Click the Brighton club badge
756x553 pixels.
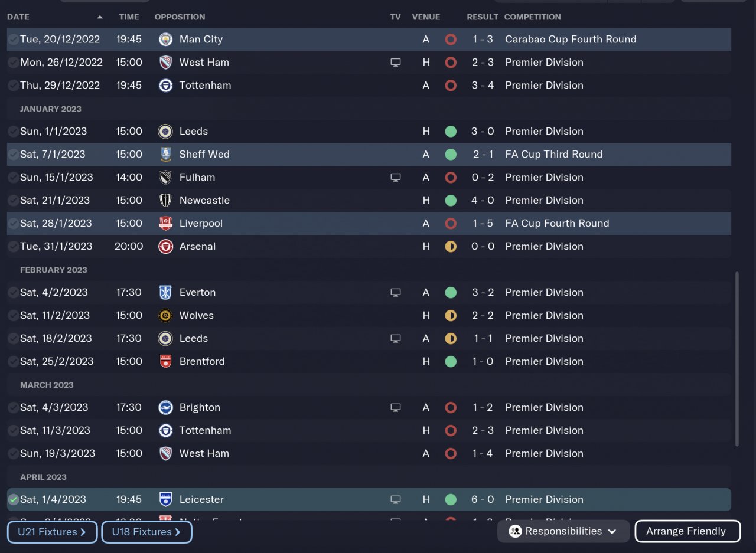(x=166, y=408)
